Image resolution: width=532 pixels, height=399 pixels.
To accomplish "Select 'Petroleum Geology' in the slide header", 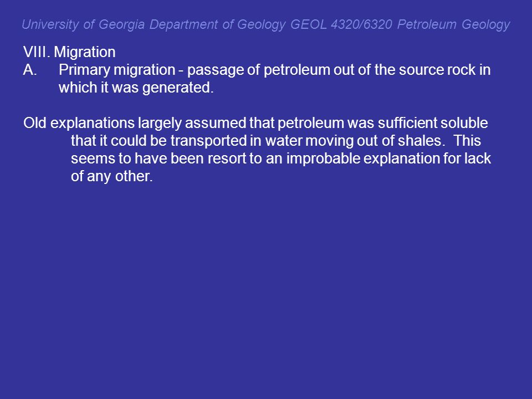I will tap(454, 24).
